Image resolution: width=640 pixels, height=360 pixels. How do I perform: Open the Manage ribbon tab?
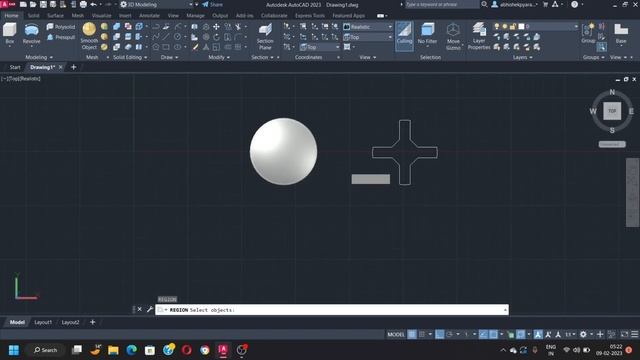tap(196, 16)
